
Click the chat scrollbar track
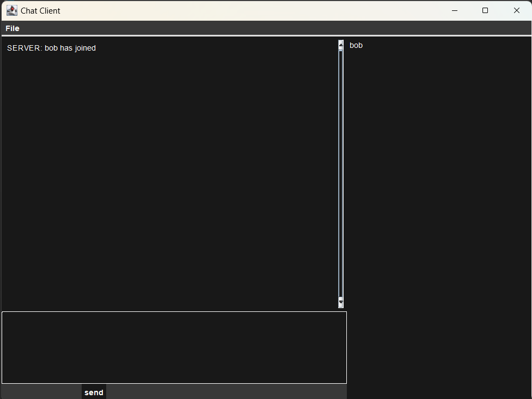point(341,174)
